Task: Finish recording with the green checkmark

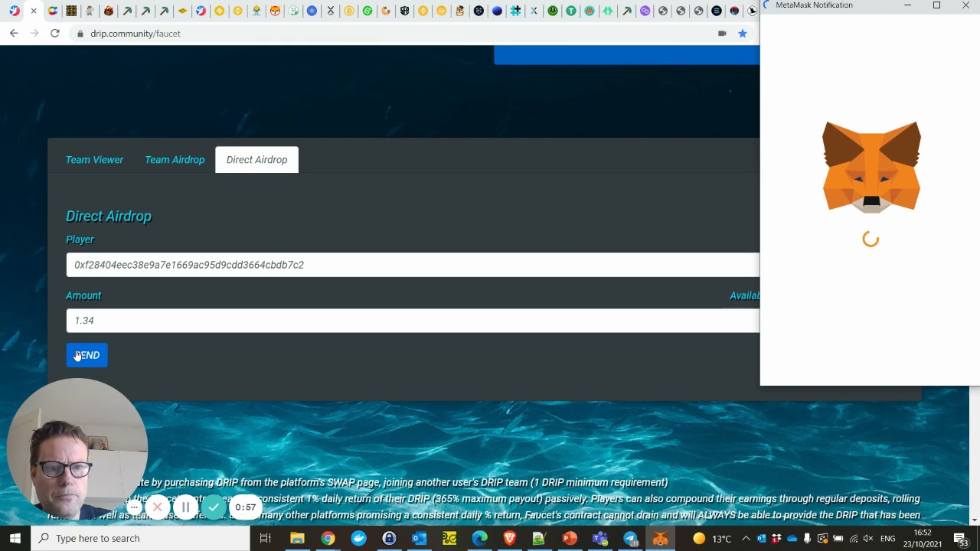Action: point(214,507)
